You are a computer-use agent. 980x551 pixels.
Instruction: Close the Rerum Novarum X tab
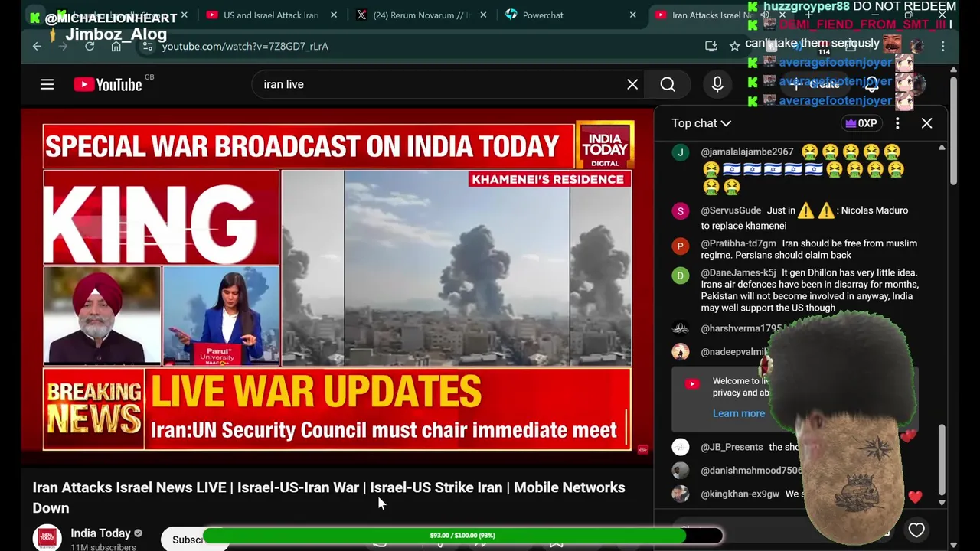point(483,15)
